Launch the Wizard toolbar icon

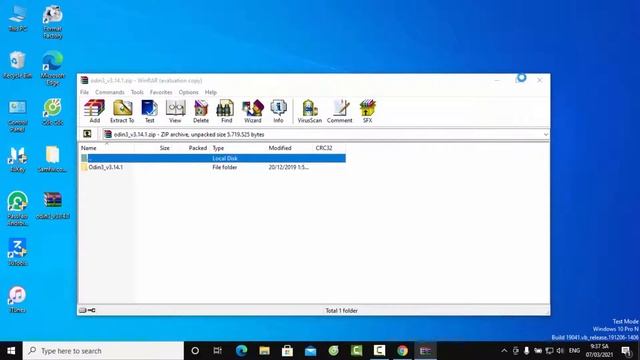[253, 111]
